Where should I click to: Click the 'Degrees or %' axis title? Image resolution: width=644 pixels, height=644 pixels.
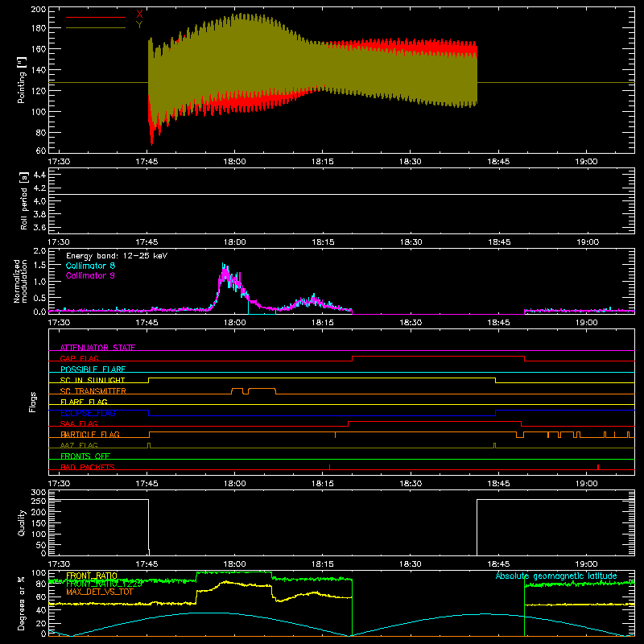[x=22, y=604]
